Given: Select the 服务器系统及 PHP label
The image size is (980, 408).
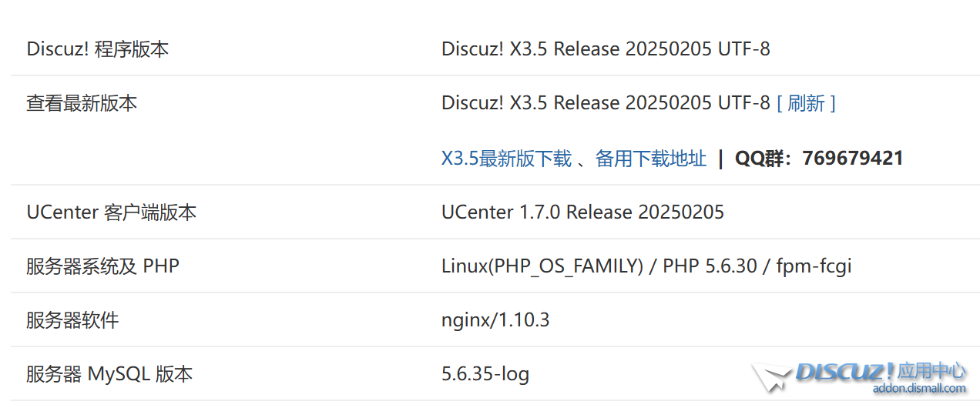Looking at the screenshot, I should click(102, 266).
